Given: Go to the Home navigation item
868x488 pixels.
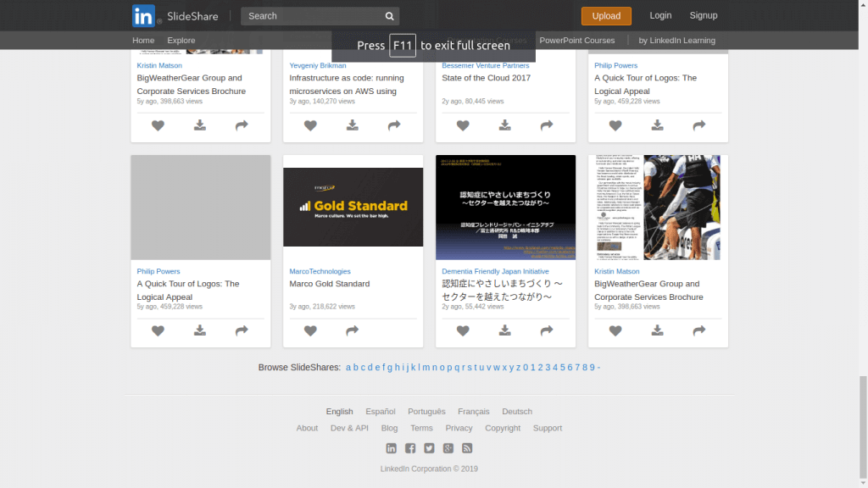Looking at the screenshot, I should [143, 41].
